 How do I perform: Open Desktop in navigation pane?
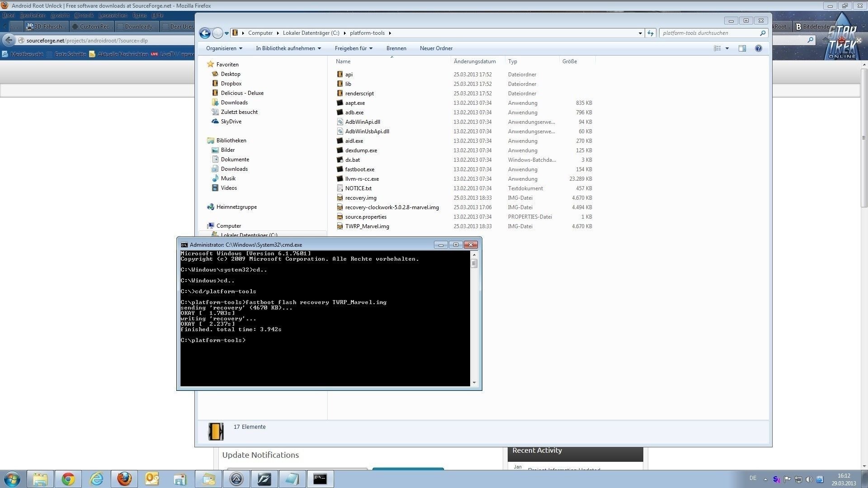coord(231,74)
